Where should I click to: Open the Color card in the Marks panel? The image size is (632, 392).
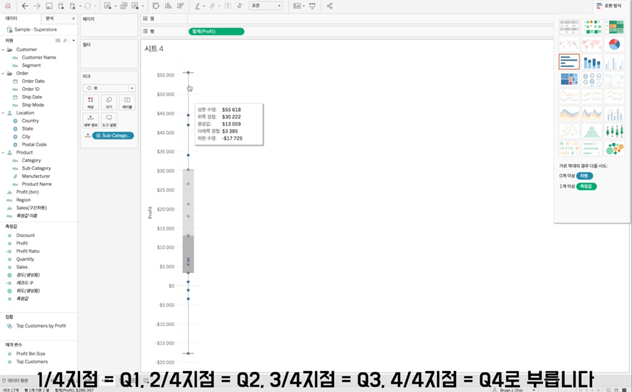[x=91, y=102]
